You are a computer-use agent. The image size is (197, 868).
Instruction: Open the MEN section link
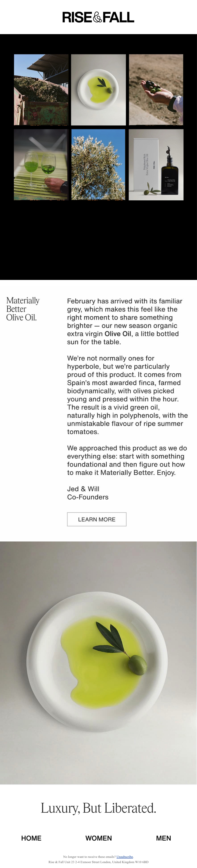tap(164, 838)
